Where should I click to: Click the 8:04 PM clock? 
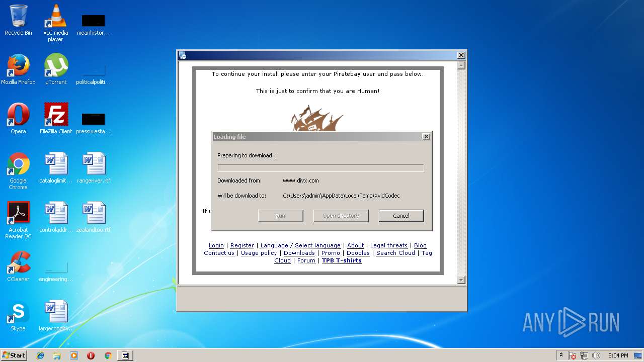618,355
